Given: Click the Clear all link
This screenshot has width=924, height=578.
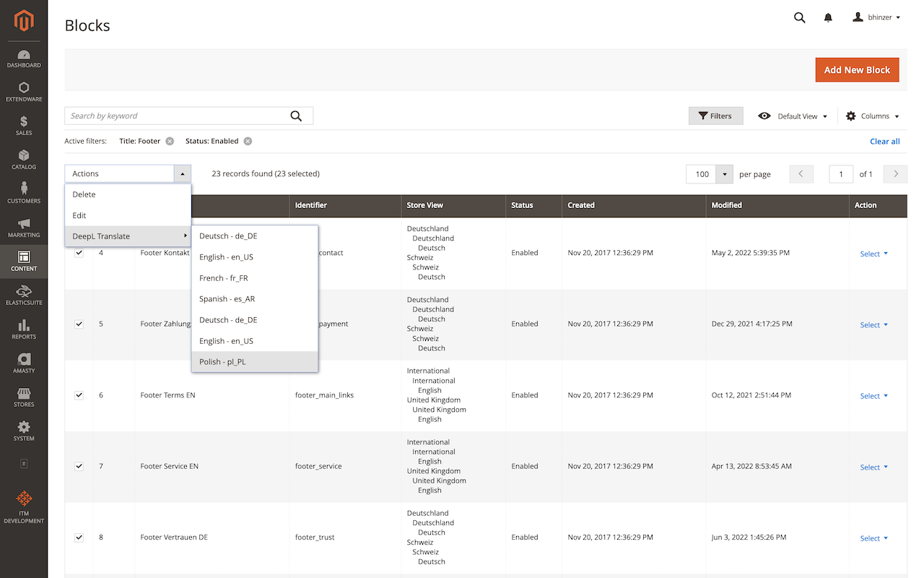Looking at the screenshot, I should tap(885, 142).
